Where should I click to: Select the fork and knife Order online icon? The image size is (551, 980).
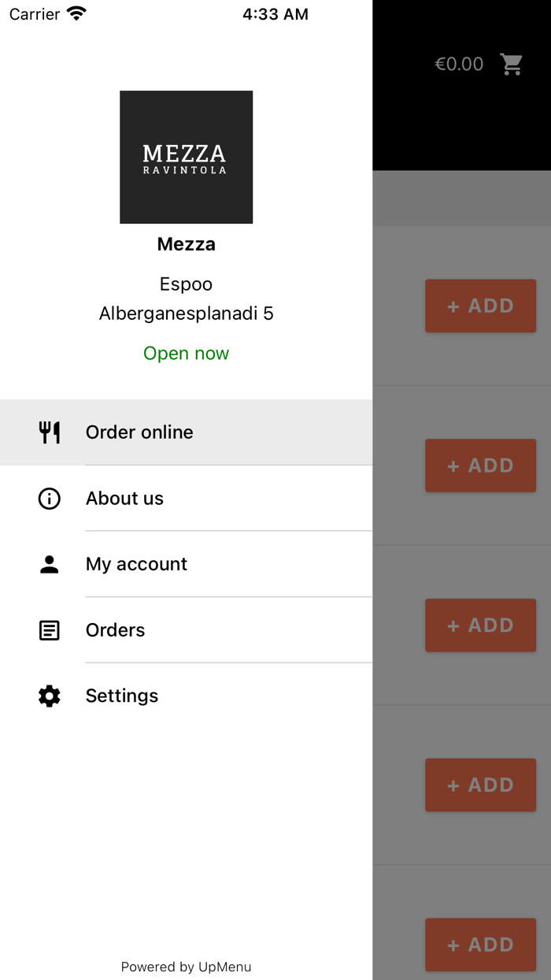tap(49, 432)
